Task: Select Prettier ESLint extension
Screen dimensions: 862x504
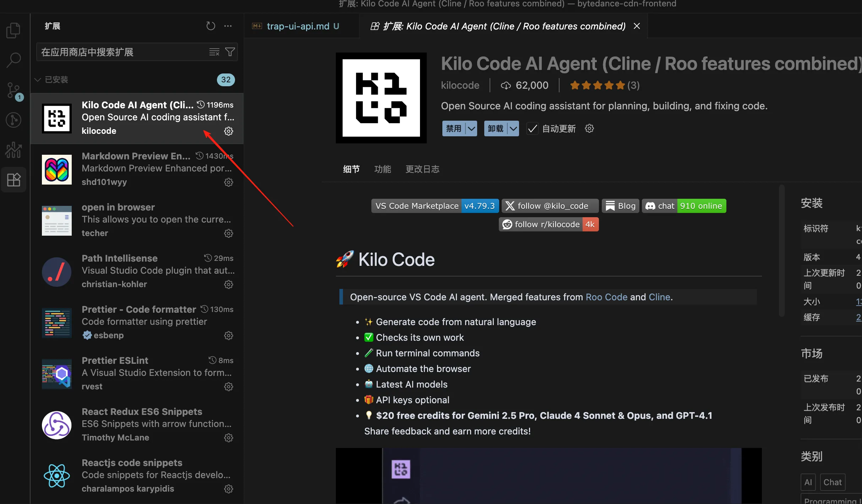Action: point(137,374)
